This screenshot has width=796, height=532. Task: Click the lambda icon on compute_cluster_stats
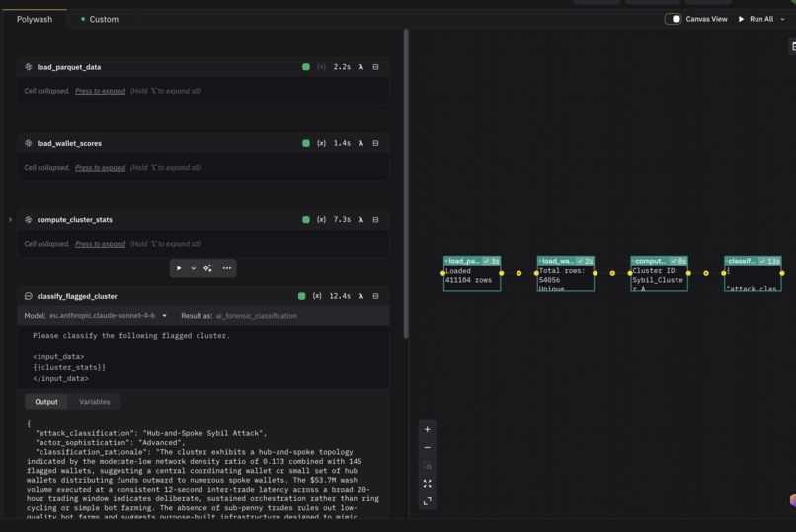point(360,219)
